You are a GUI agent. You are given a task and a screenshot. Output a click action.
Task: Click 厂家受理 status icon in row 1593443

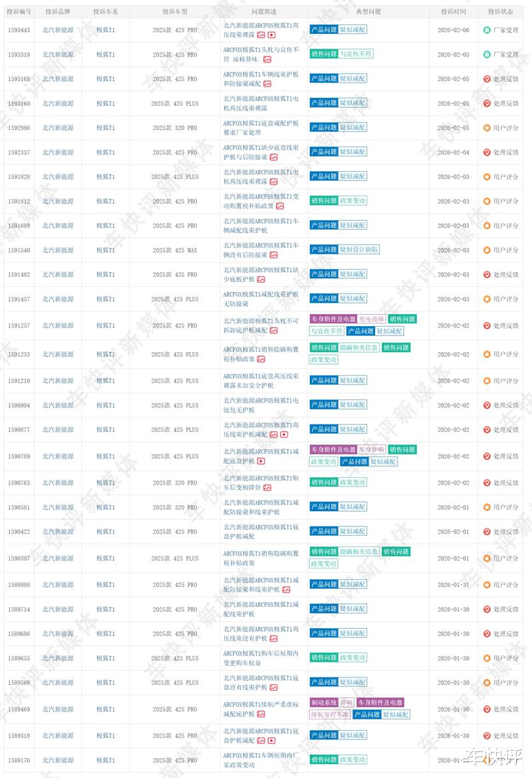[x=487, y=30]
